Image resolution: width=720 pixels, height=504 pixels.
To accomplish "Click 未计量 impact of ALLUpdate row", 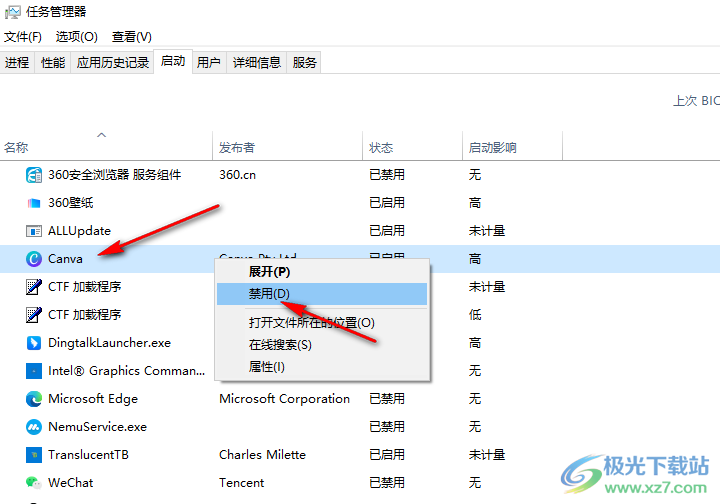I will [x=487, y=231].
